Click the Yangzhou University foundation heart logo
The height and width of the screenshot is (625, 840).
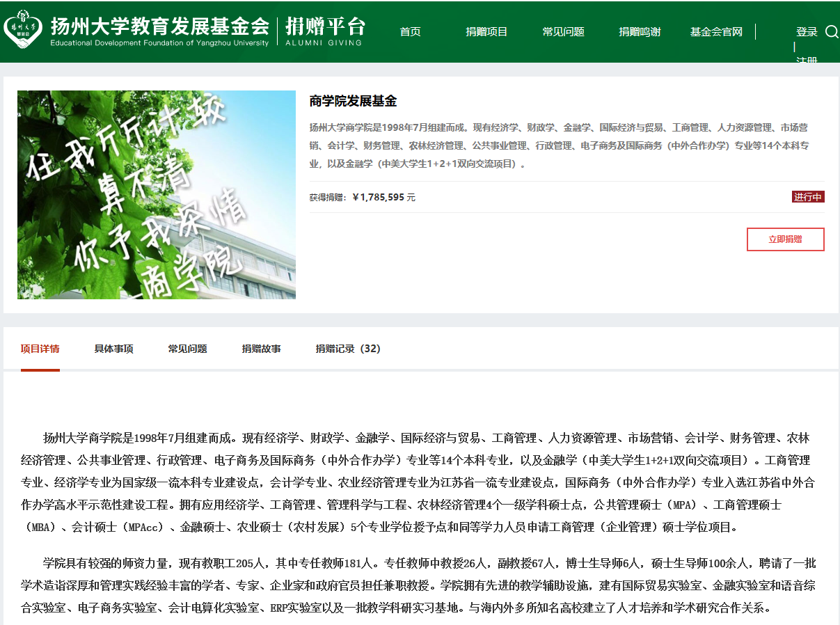pyautogui.click(x=23, y=31)
